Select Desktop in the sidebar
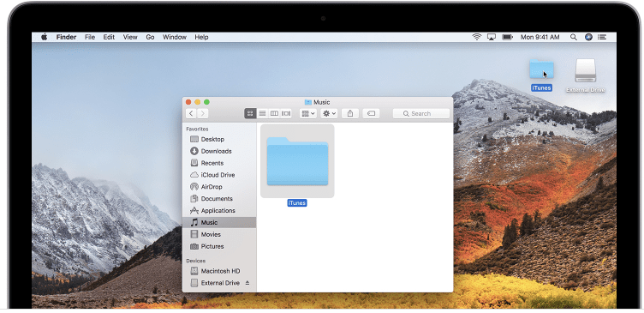The width and height of the screenshot is (644, 313). 219,140
